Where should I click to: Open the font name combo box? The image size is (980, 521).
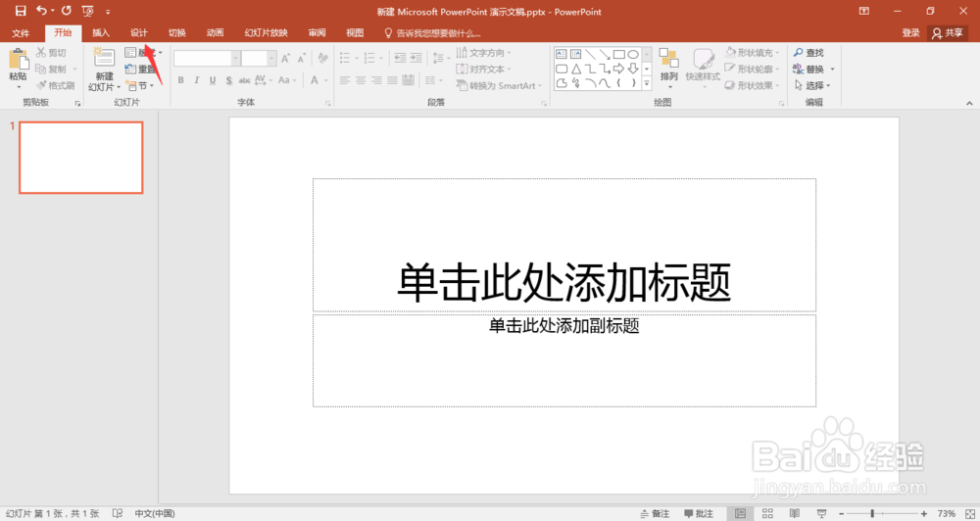click(207, 59)
